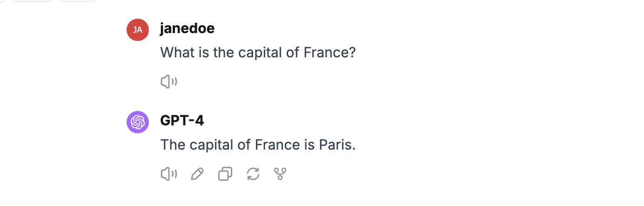Click the purple GPT-4 model avatar
Screen dimensions: 644x206
[x=138, y=122]
